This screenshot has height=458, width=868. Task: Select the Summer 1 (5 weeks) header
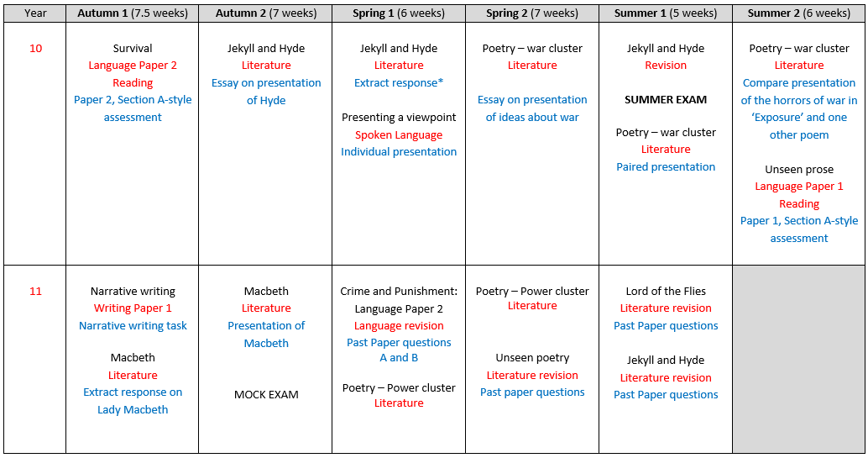[666, 13]
